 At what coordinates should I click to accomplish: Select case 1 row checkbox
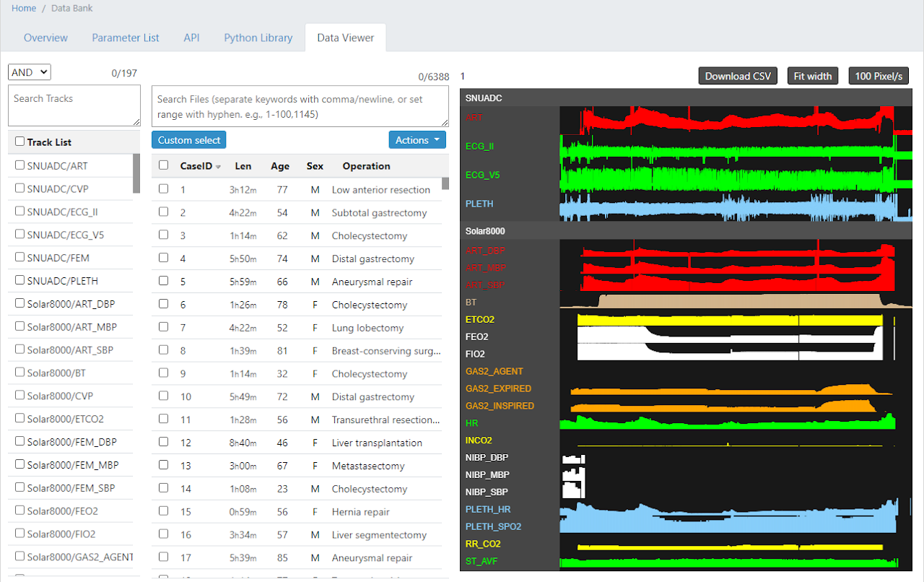[164, 189]
